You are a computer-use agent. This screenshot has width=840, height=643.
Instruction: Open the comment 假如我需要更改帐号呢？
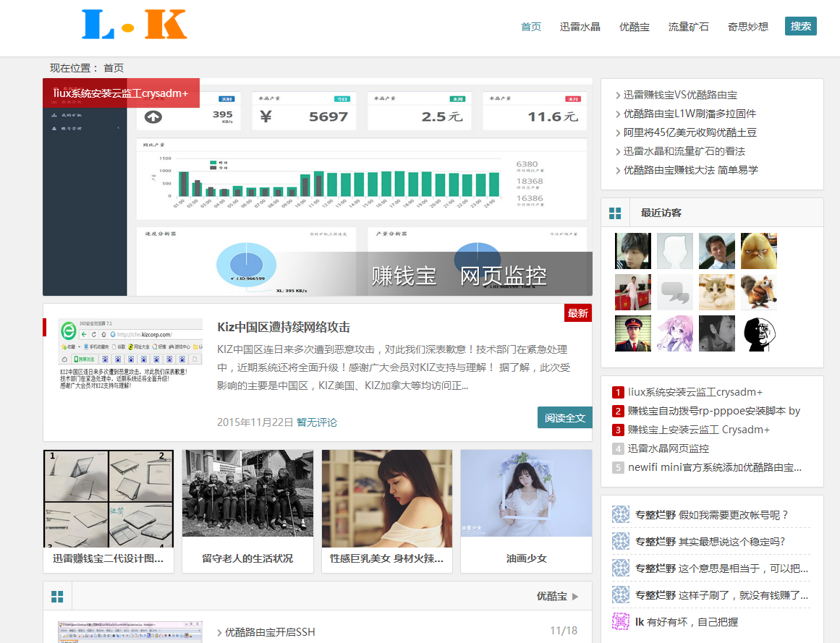tap(734, 514)
